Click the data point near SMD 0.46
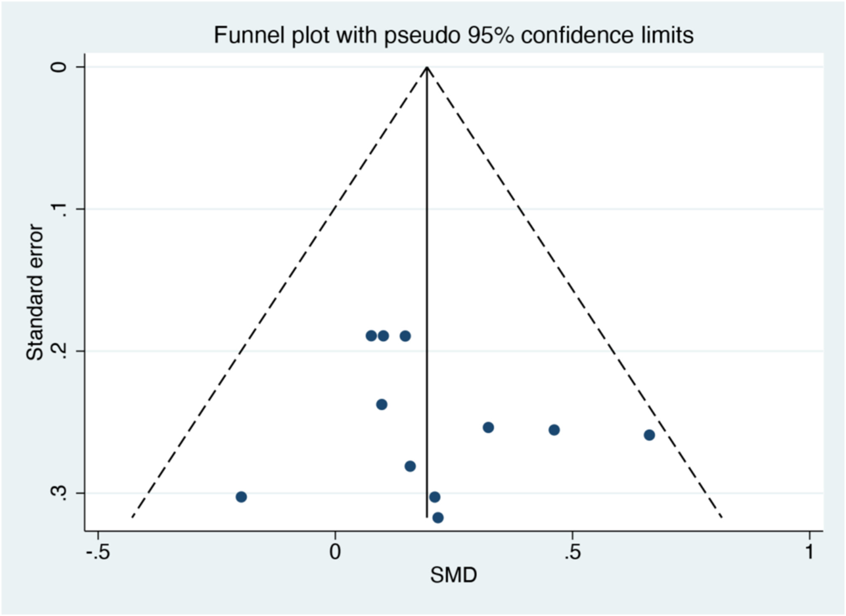846x616 pixels. pos(554,430)
